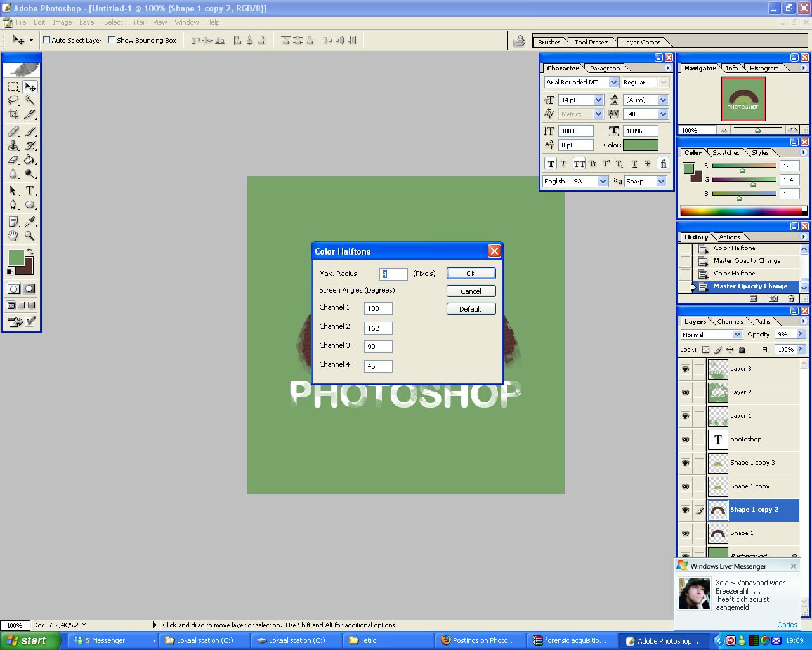
Task: Open leading dropdown (Auto)
Action: (x=663, y=100)
